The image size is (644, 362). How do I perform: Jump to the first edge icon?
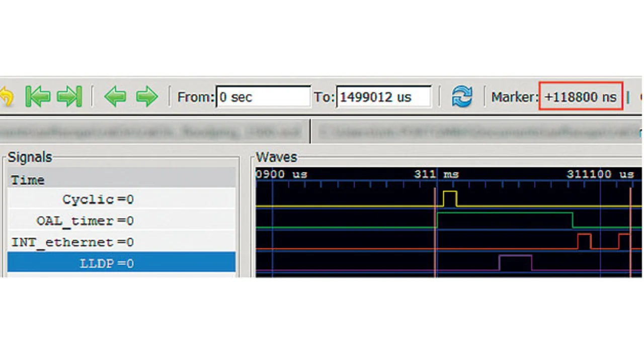click(x=37, y=96)
